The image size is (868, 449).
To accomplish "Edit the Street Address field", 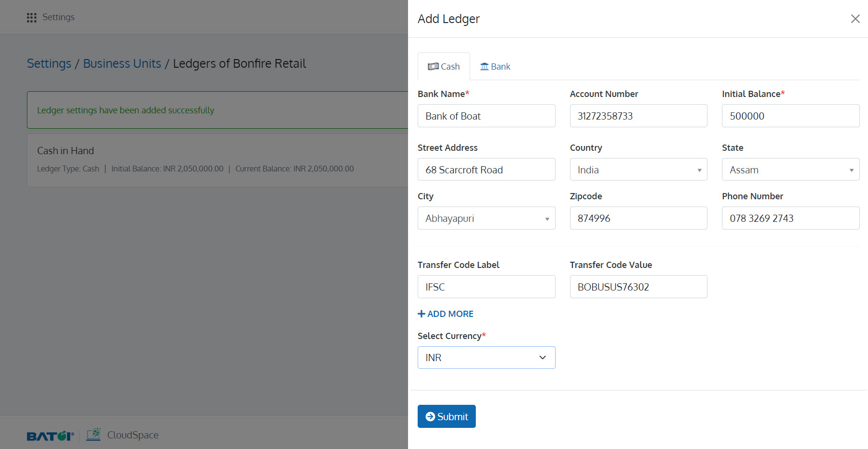I will (486, 170).
